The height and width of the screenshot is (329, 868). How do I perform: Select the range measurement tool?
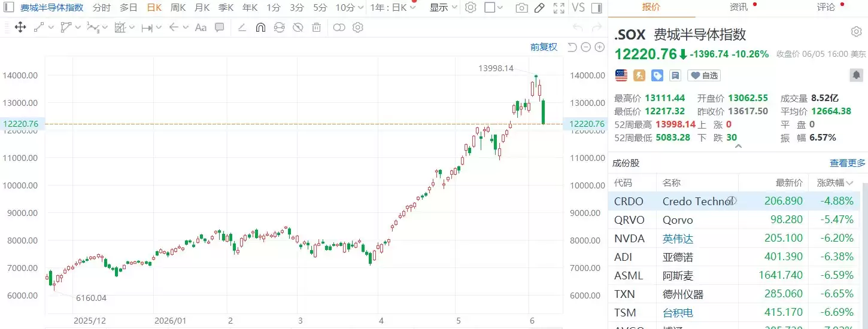(x=147, y=28)
